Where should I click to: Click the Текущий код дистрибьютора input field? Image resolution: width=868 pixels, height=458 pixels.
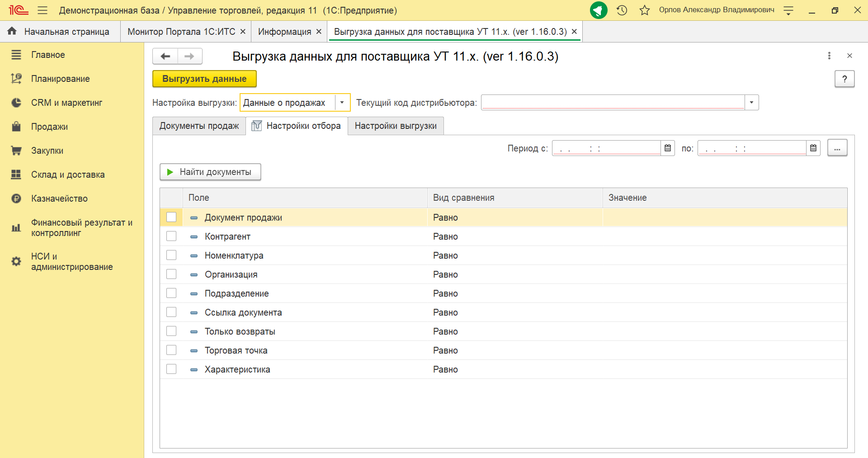(x=613, y=103)
